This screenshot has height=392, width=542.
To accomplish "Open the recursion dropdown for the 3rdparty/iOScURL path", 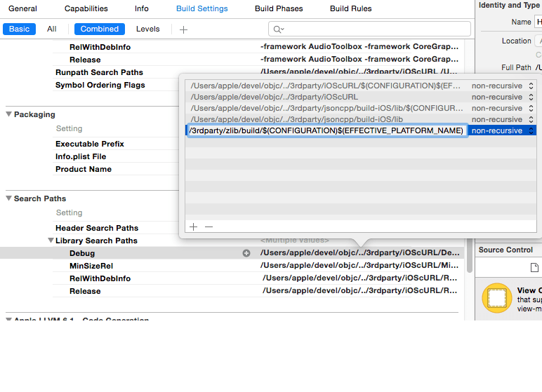I will [501, 97].
